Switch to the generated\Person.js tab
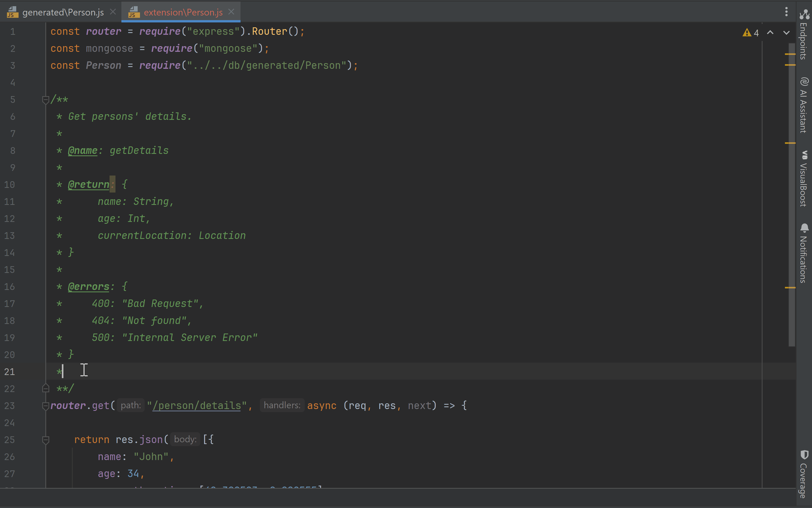 pos(63,12)
